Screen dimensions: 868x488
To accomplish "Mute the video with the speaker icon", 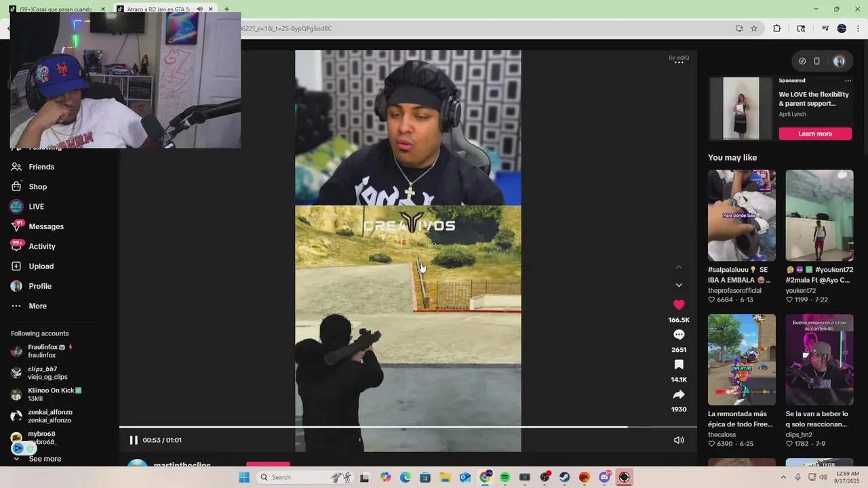I will coord(679,440).
